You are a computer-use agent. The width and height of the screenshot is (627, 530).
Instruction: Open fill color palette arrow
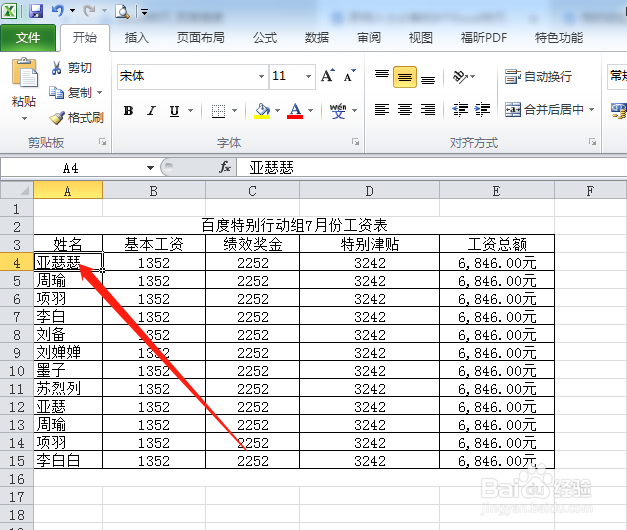tap(278, 111)
